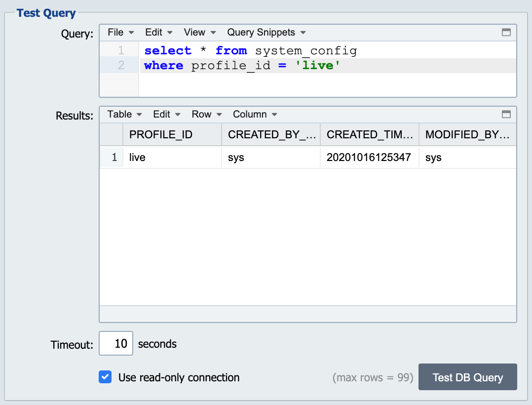Expand the View dropdown menu
This screenshot has height=405, width=532.
coord(200,32)
